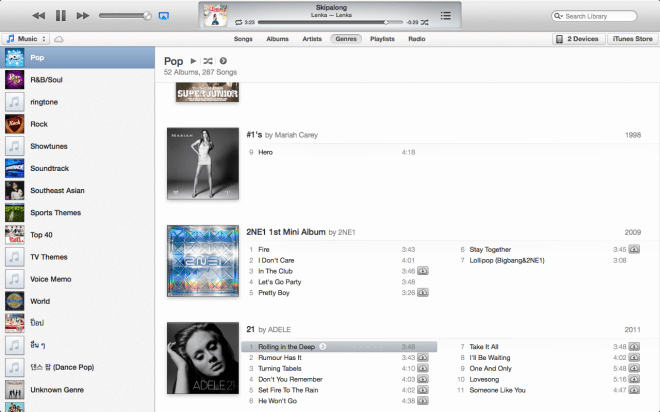Viewport: 660px width, 412px height.
Task: Shuffle the Pop genre songs
Action: (208, 61)
